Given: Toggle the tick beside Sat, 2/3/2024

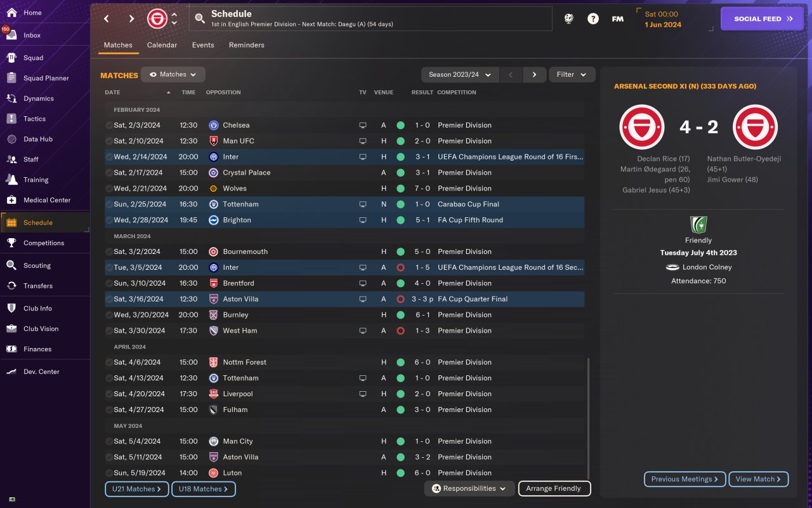Looking at the screenshot, I should (x=109, y=125).
